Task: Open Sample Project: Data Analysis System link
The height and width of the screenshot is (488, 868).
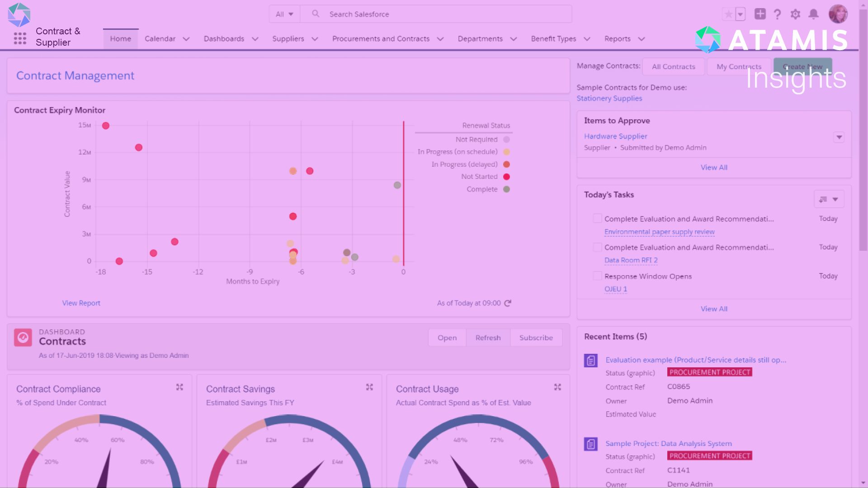Action: 669,444
